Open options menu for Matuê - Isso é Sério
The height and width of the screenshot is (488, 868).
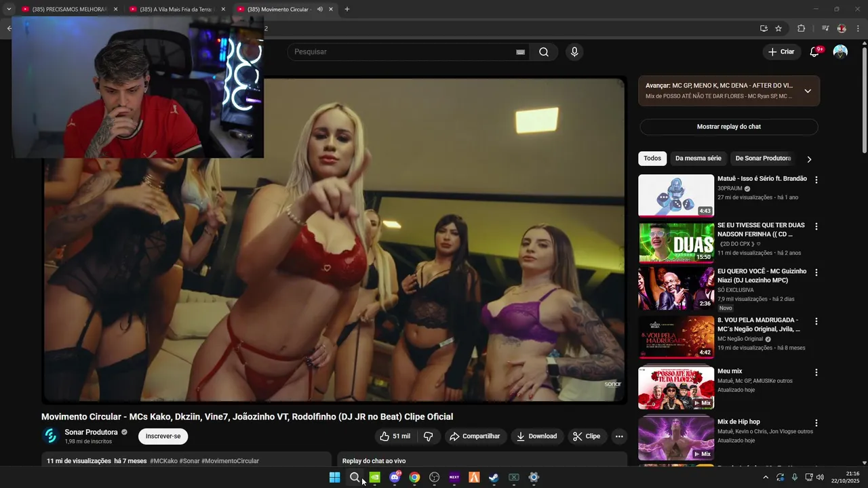[x=816, y=180]
